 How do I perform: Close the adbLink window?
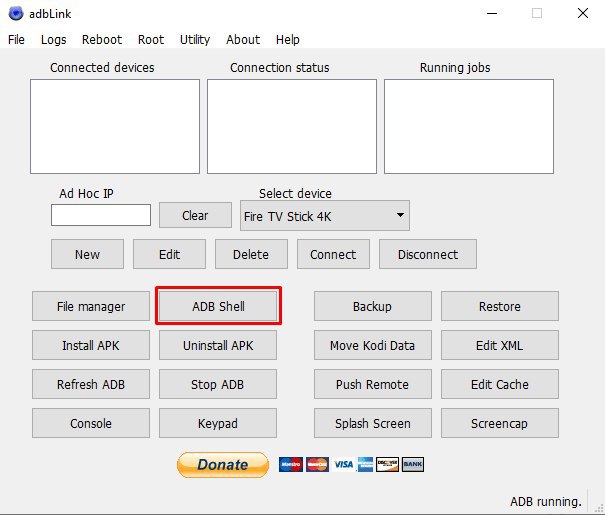pyautogui.click(x=583, y=14)
